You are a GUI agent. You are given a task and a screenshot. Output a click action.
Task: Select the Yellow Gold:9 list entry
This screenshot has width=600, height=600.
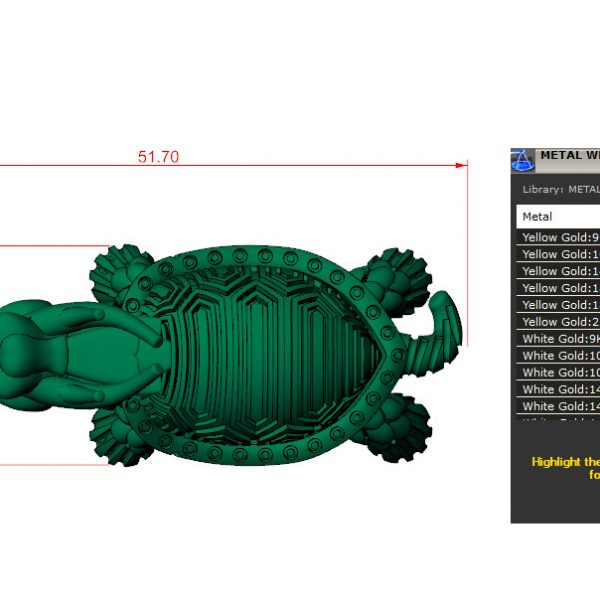pyautogui.click(x=559, y=238)
